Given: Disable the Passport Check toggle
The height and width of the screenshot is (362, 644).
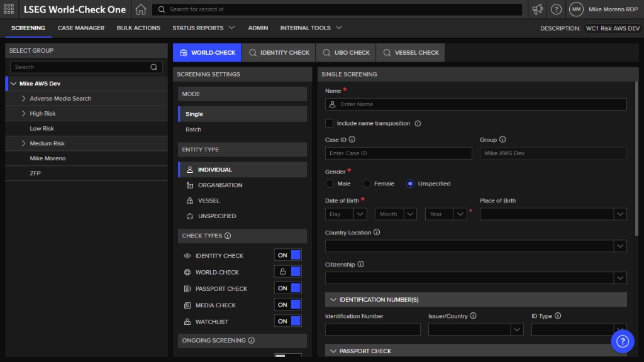Looking at the screenshot, I should (x=288, y=288).
